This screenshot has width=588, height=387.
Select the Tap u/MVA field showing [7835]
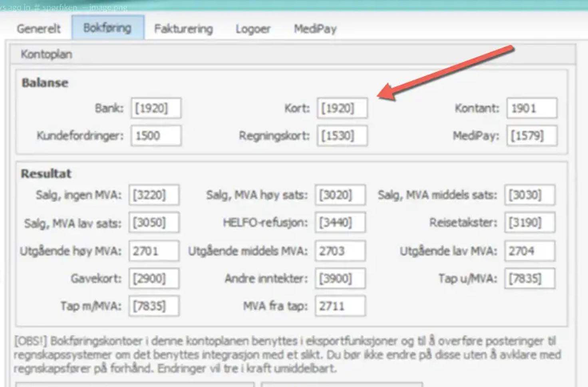point(529,278)
